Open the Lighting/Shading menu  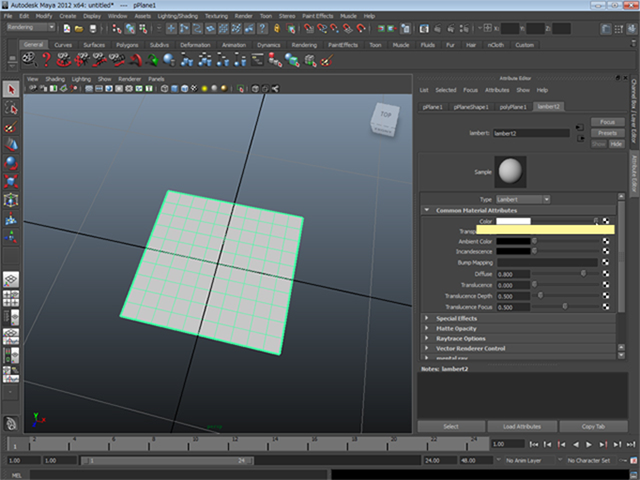(178, 16)
